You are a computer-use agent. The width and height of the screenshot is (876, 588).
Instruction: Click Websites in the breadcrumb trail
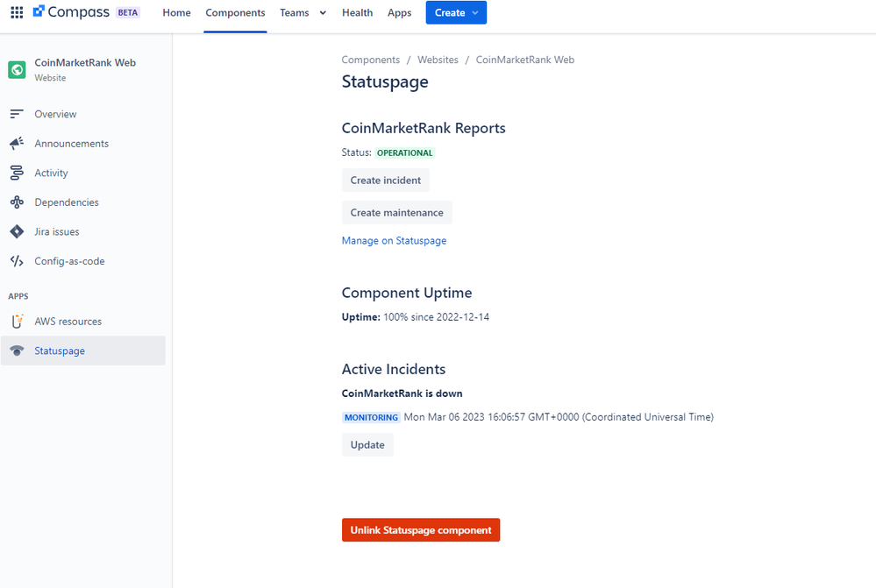(438, 60)
